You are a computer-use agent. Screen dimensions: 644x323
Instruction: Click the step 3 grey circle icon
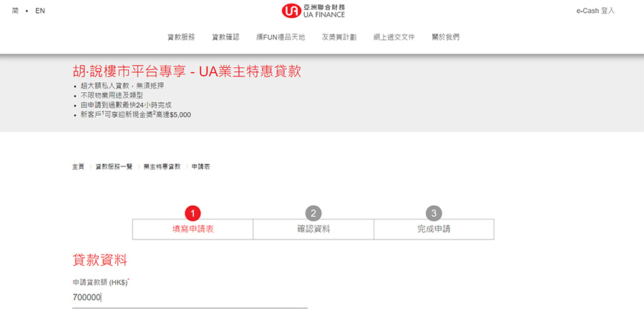click(434, 214)
